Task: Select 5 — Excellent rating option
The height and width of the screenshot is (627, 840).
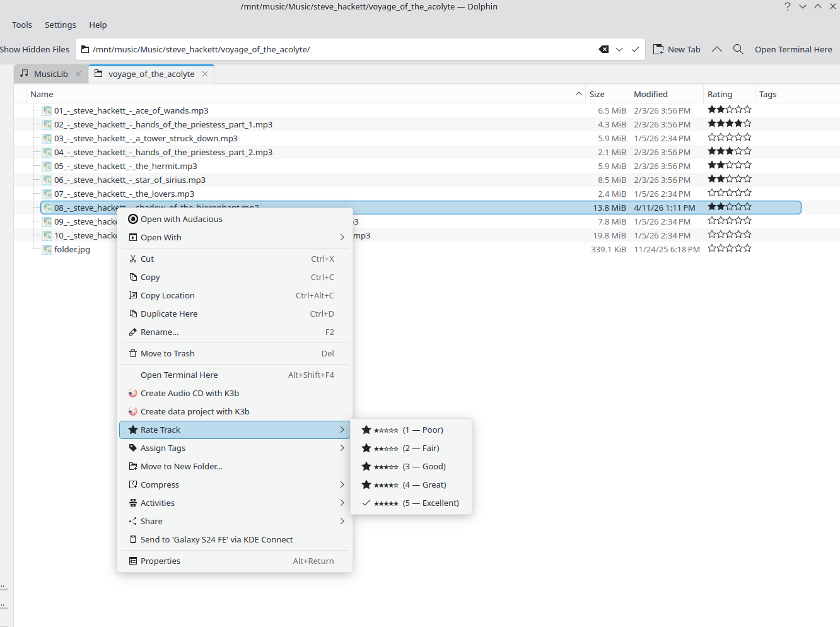Action: (411, 503)
